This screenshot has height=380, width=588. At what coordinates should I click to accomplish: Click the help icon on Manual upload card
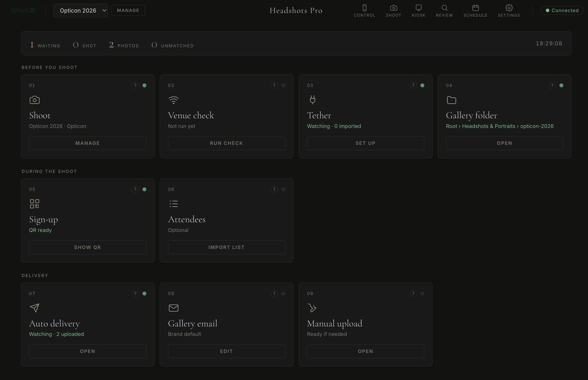[413, 294]
